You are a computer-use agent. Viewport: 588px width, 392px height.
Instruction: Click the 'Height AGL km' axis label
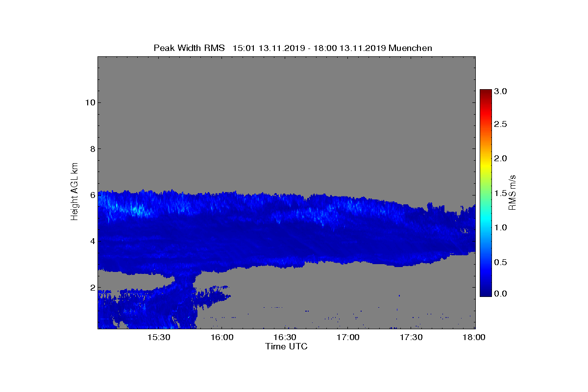pyautogui.click(x=74, y=193)
